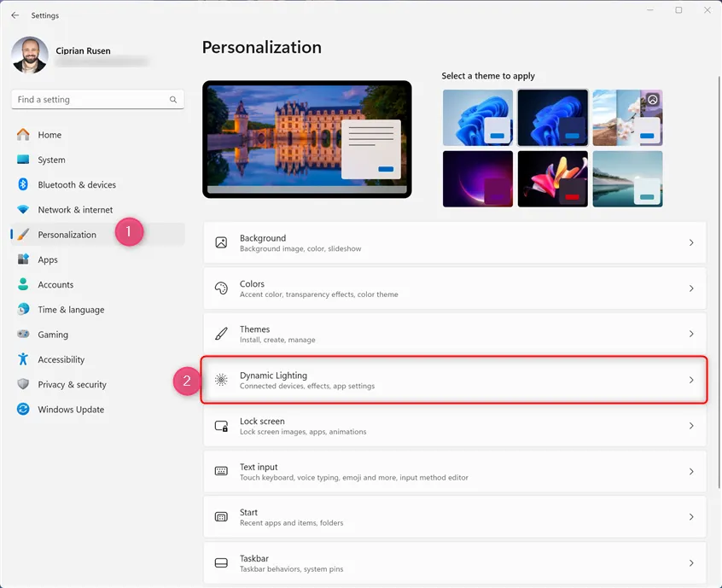Click the Time & language globe icon

[x=23, y=309]
